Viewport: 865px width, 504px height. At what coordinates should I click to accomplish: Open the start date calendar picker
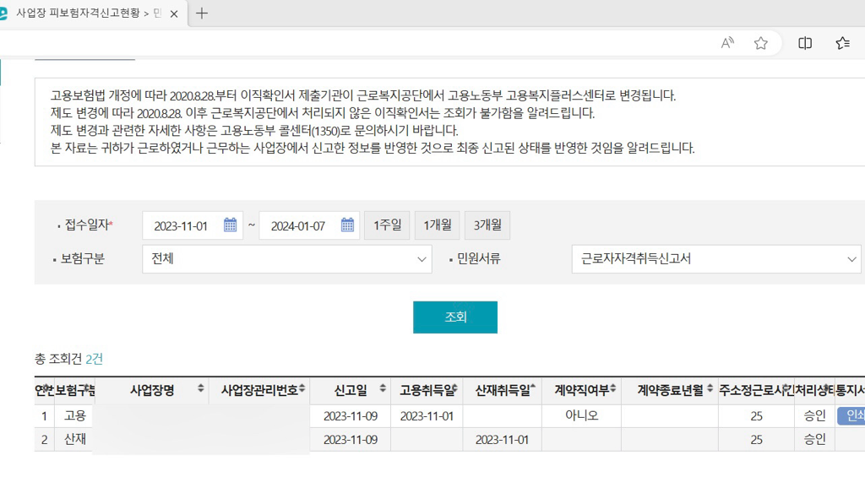pyautogui.click(x=230, y=225)
